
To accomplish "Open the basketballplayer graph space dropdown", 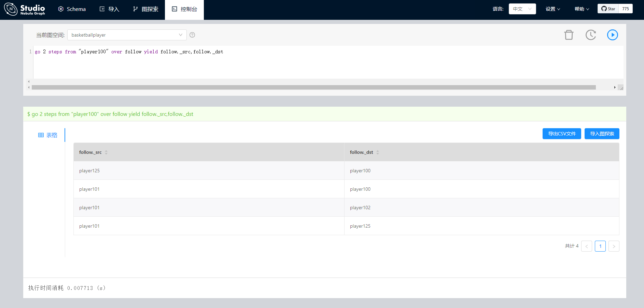I will [127, 35].
